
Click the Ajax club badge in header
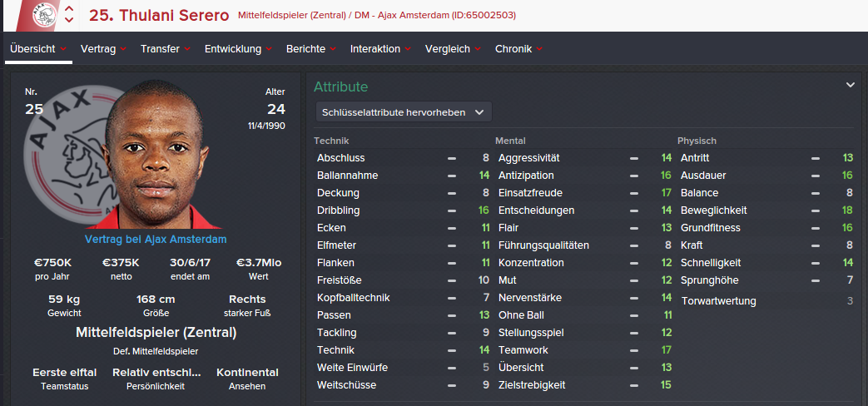(43, 15)
